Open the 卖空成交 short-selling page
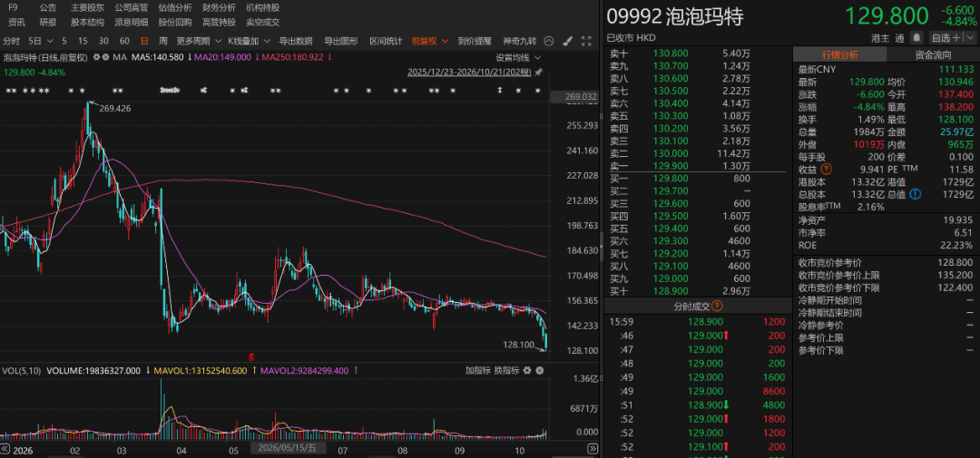This screenshot has width=980, height=458. pyautogui.click(x=262, y=23)
